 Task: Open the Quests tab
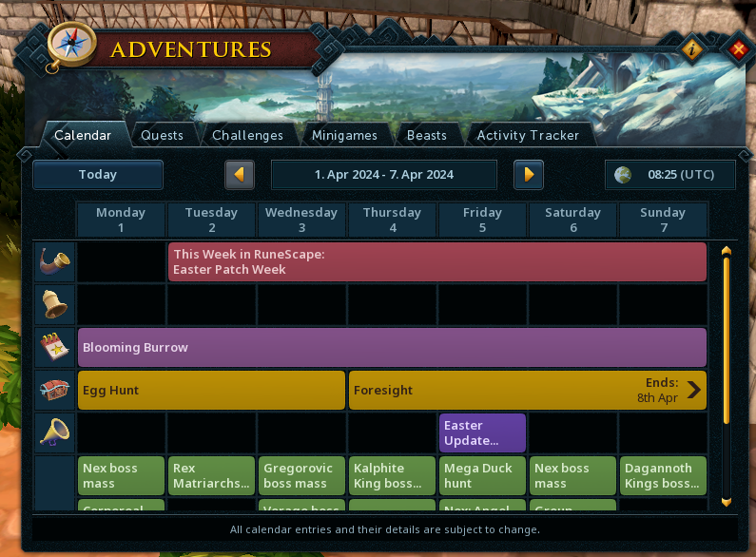pyautogui.click(x=162, y=135)
